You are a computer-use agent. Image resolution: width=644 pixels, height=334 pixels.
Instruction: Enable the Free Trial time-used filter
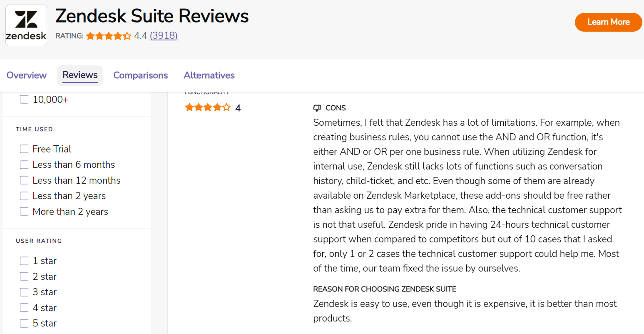pos(24,149)
